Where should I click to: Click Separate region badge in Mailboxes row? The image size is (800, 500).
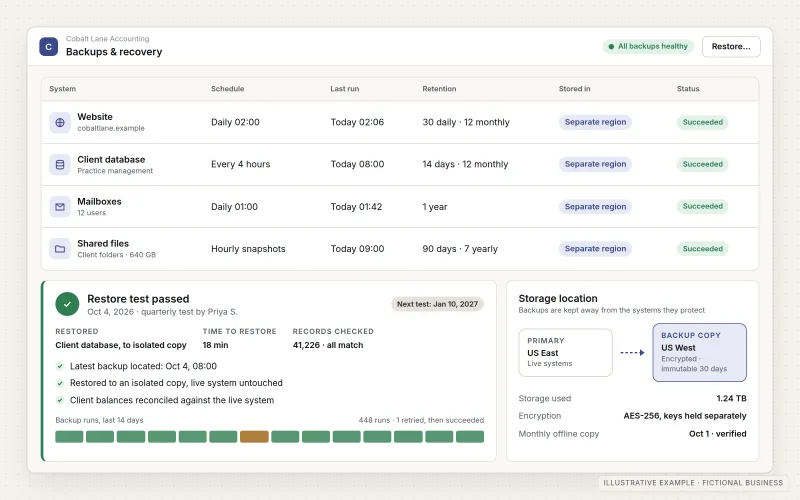click(x=595, y=207)
